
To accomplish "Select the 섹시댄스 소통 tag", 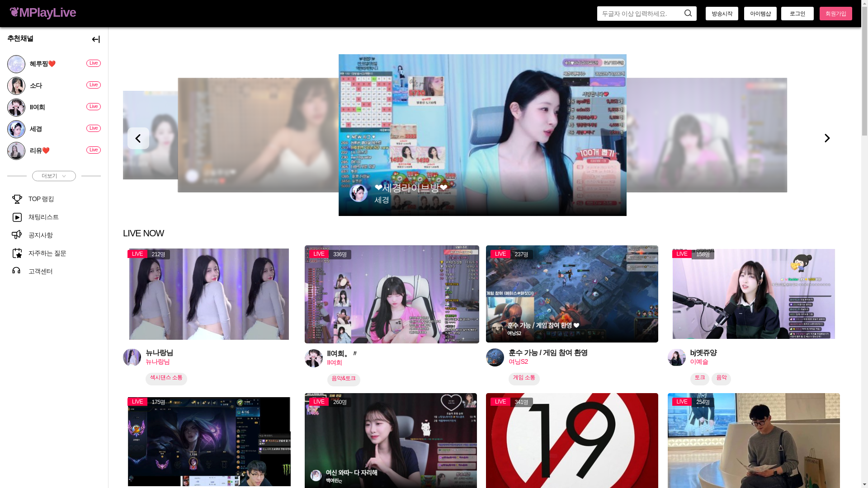I will pyautogui.click(x=166, y=378).
